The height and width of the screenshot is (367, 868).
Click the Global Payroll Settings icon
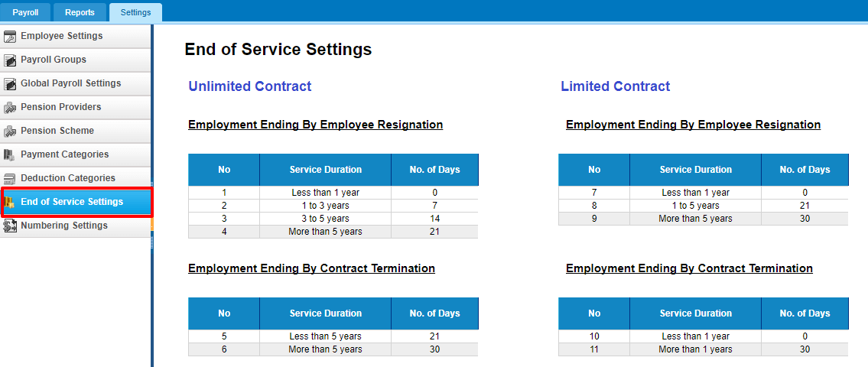[x=9, y=84]
